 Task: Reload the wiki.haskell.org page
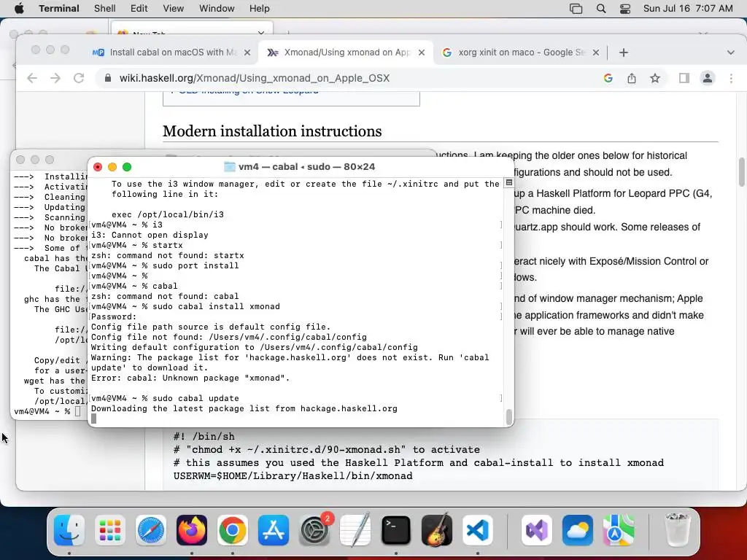[79, 78]
